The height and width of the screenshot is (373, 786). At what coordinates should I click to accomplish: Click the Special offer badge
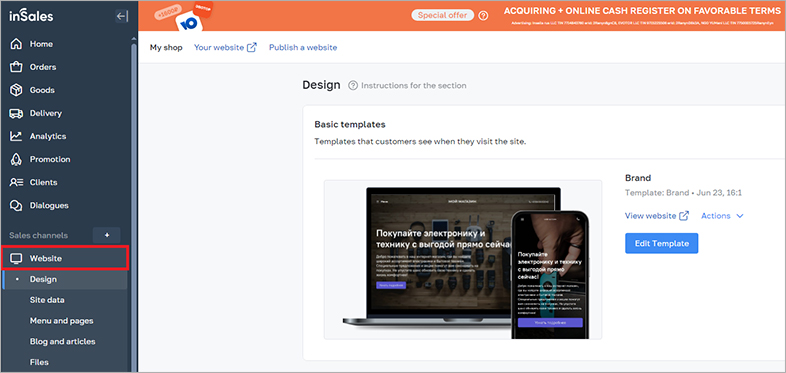pyautogui.click(x=443, y=16)
